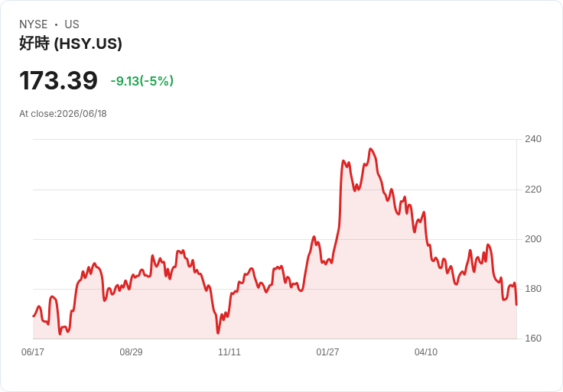Click the current price 173.39
Screen dimensions: 563x392
tap(58, 80)
